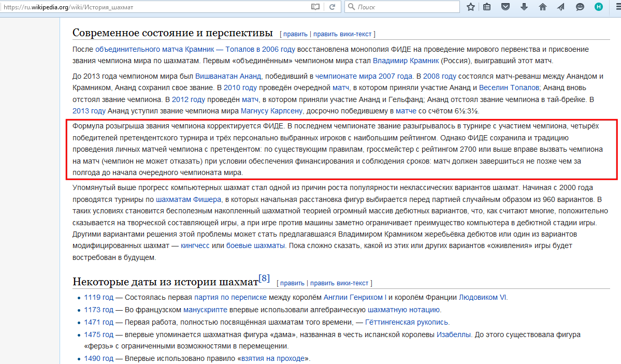Click the green H account icon
Viewport: 621px width, 364px height.
coord(598,7)
